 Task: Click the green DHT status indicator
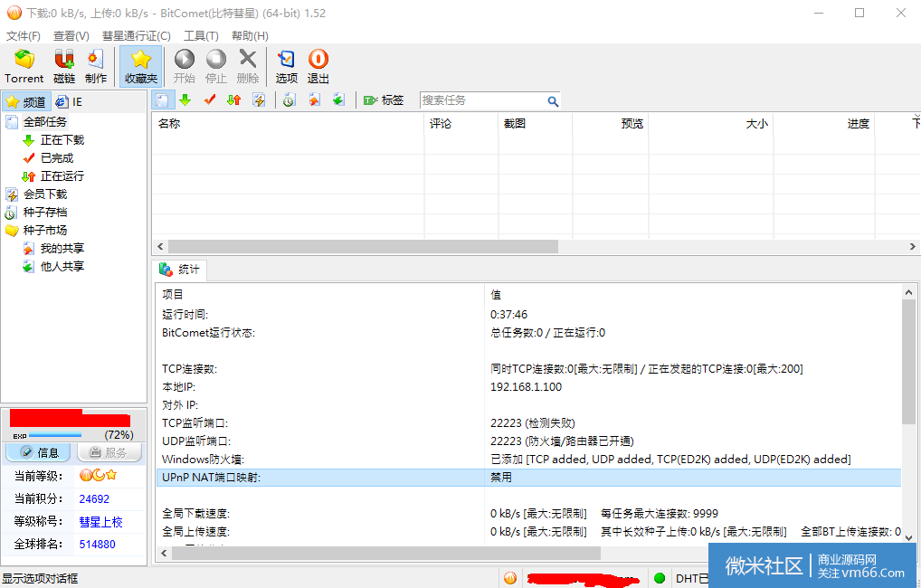pos(660,578)
